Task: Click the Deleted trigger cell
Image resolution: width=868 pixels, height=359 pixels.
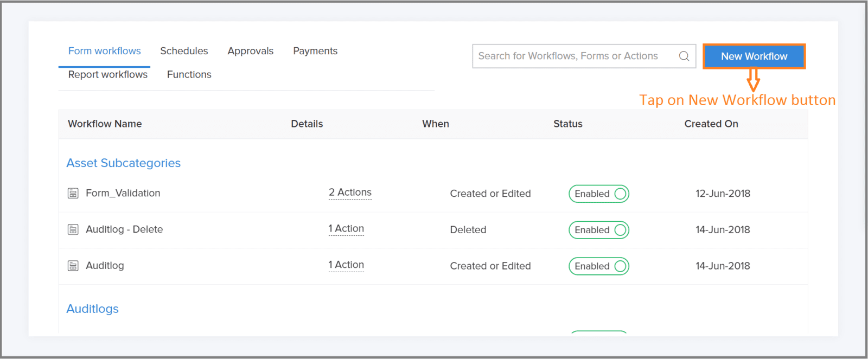Action: [x=468, y=230]
